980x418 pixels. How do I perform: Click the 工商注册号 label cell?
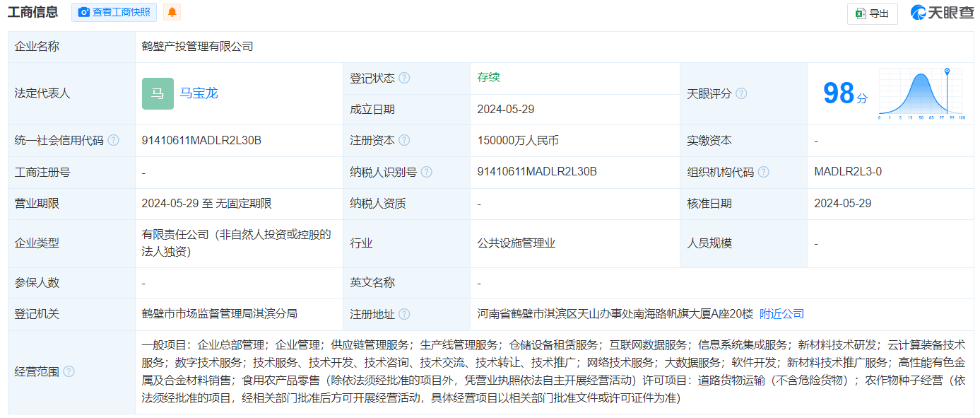tap(71, 172)
